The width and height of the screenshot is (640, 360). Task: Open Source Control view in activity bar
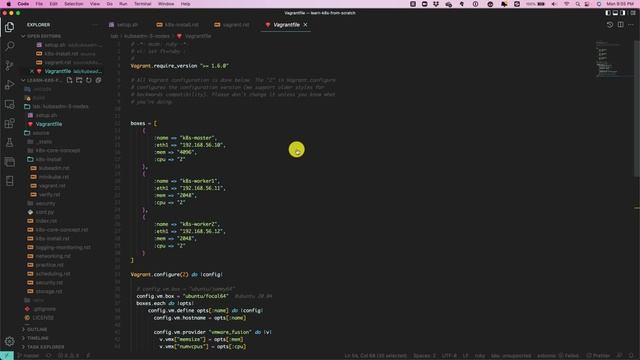point(9,65)
